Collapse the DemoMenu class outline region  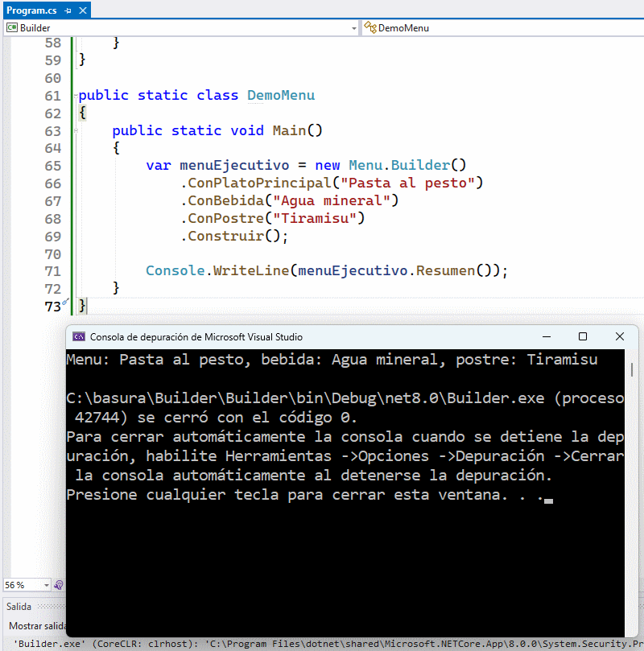76,96
